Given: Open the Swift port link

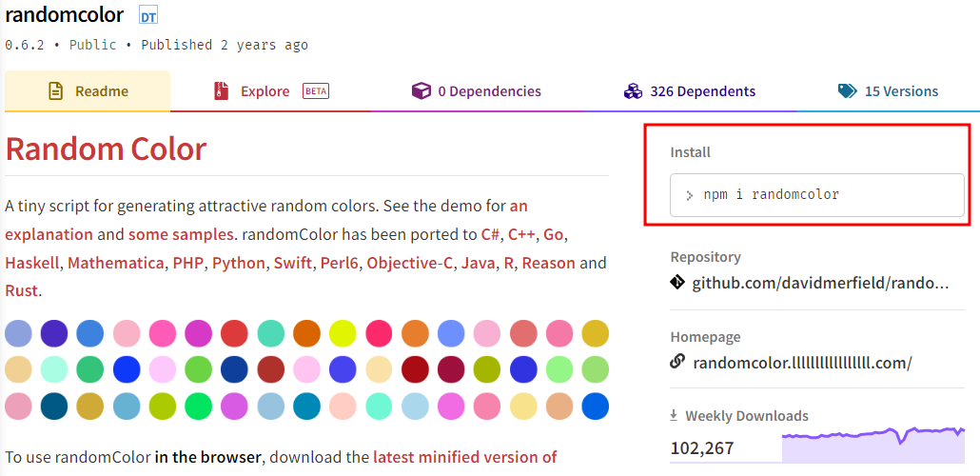Looking at the screenshot, I should [293, 264].
